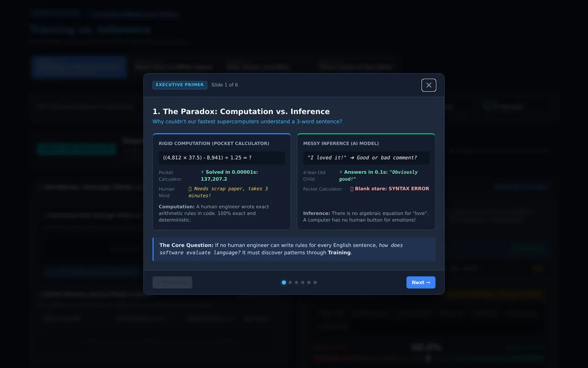Jump to slide 5 via pagination dot
The height and width of the screenshot is (368, 588).
point(309,282)
